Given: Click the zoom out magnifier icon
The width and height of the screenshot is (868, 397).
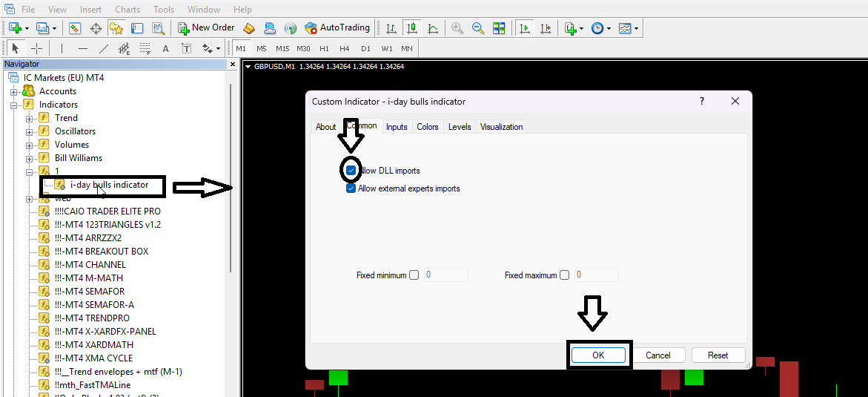Looking at the screenshot, I should [x=478, y=28].
